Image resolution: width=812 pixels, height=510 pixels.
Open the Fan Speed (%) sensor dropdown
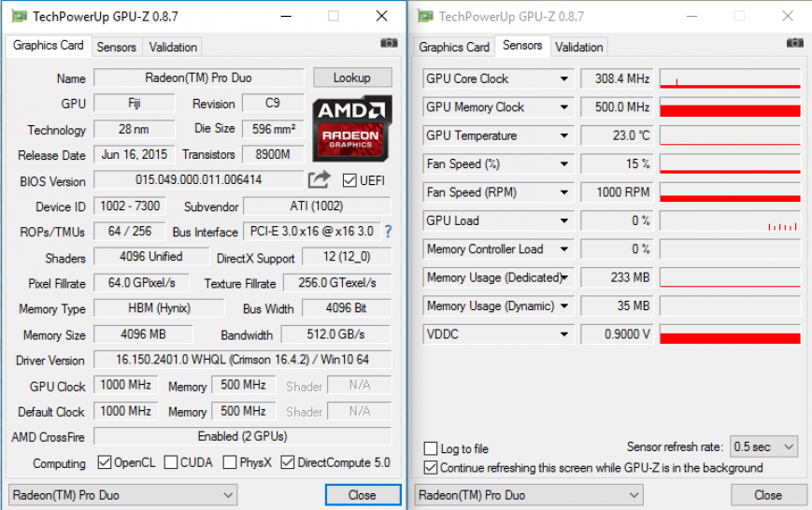[x=564, y=164]
